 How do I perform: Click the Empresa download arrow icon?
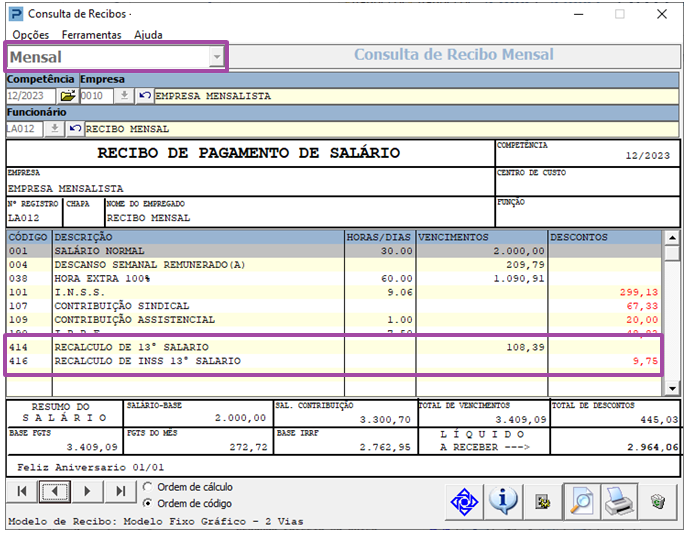pyautogui.click(x=124, y=96)
